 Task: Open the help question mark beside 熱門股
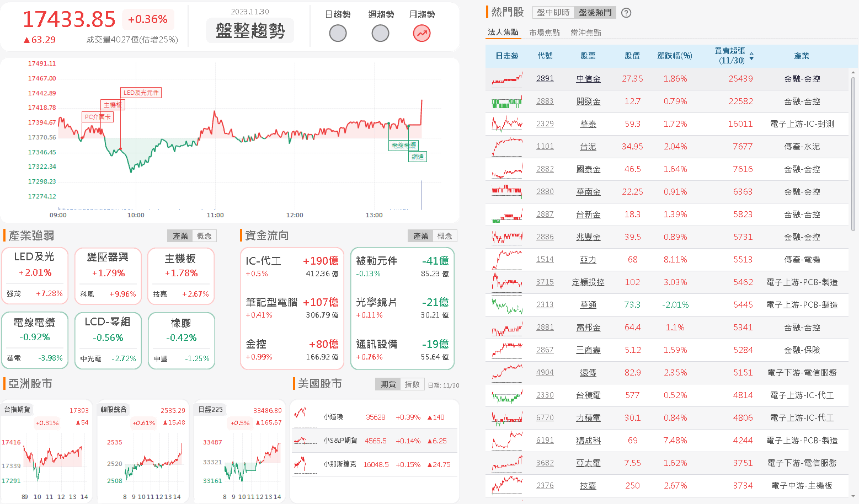click(626, 13)
